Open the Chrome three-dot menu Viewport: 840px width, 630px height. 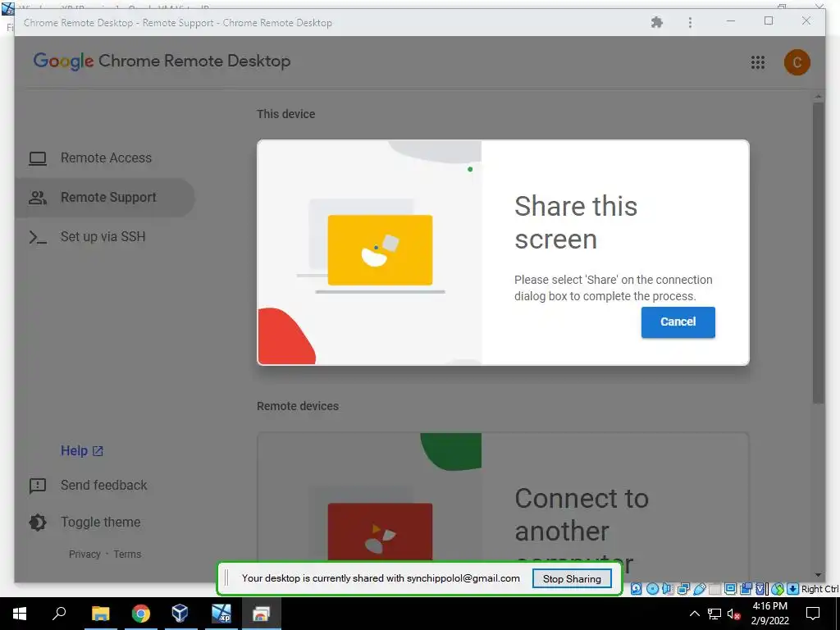[690, 22]
